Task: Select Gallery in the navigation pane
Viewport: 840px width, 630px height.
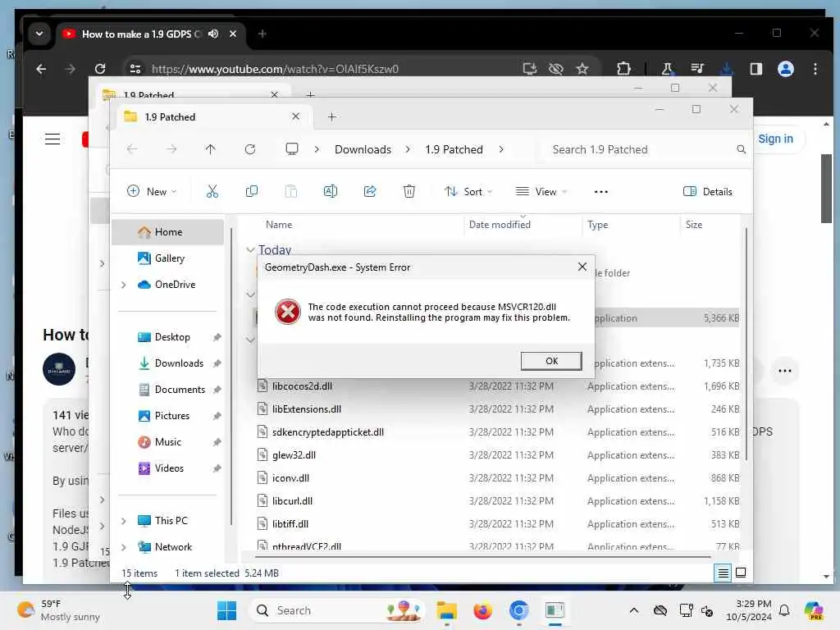Action: [167, 258]
